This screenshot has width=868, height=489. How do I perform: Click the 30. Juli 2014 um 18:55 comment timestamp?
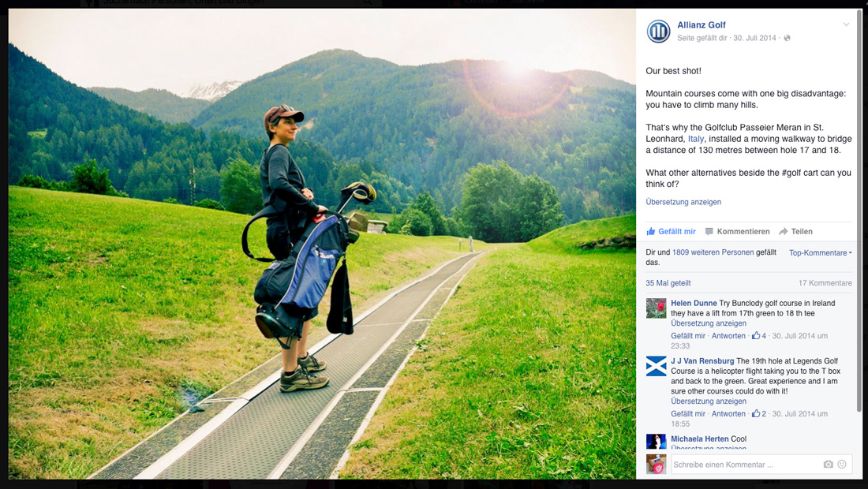pyautogui.click(x=750, y=419)
